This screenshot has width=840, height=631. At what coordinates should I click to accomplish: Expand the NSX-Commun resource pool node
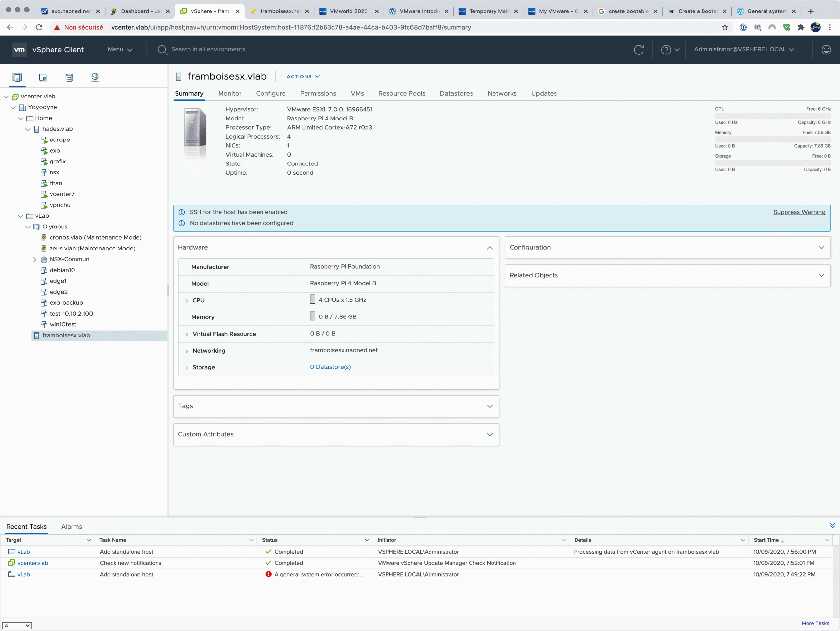35,259
